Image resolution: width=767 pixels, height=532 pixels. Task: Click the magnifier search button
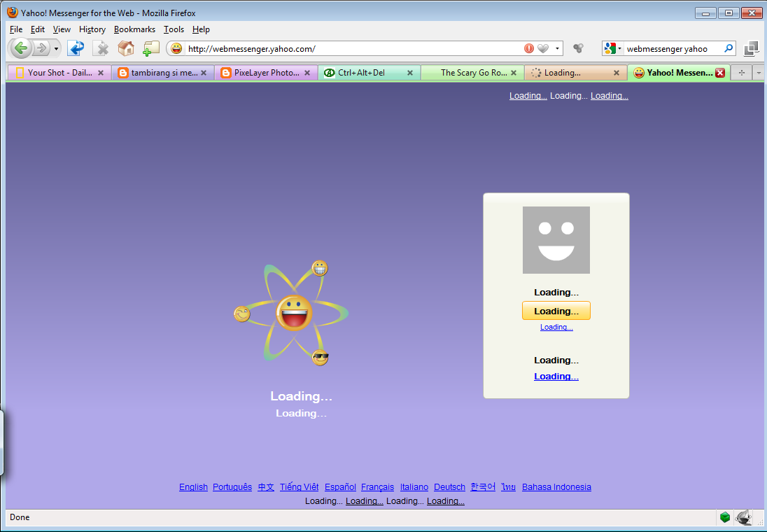click(729, 48)
